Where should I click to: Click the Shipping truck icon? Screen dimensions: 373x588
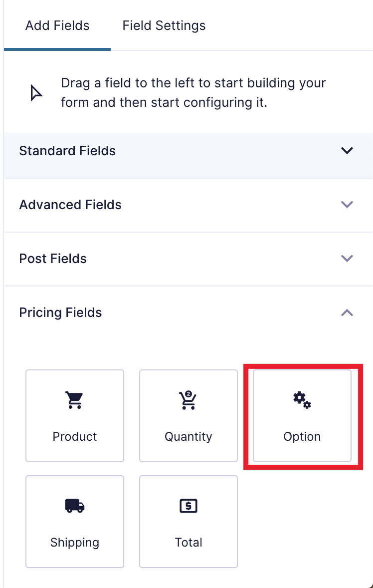75,506
